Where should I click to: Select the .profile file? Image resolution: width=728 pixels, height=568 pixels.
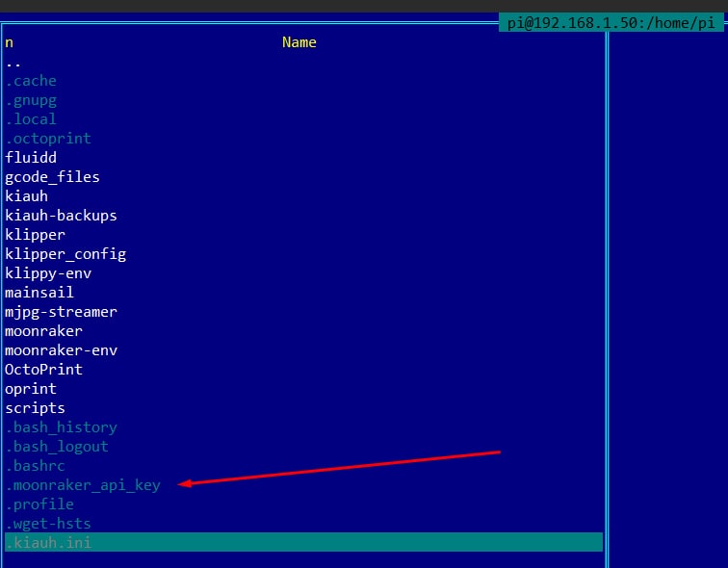tap(39, 504)
